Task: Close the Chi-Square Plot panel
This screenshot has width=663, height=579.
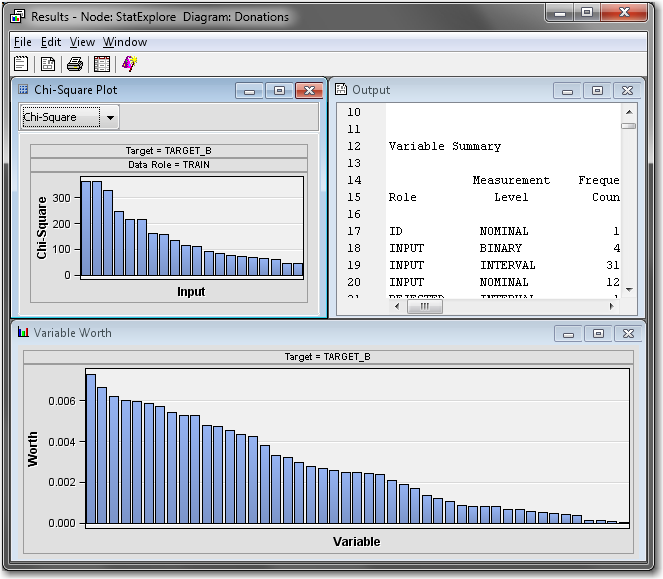Action: (x=309, y=91)
